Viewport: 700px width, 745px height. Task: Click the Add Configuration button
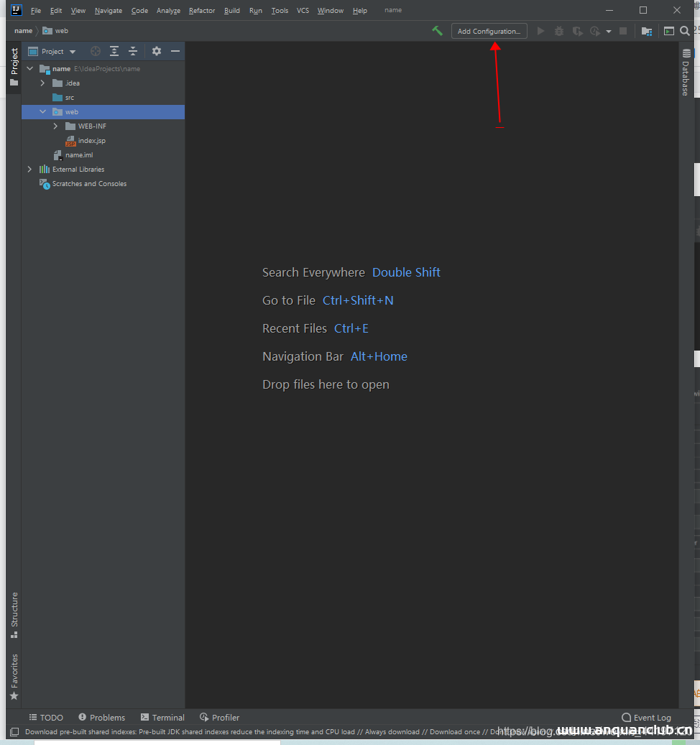pyautogui.click(x=489, y=31)
